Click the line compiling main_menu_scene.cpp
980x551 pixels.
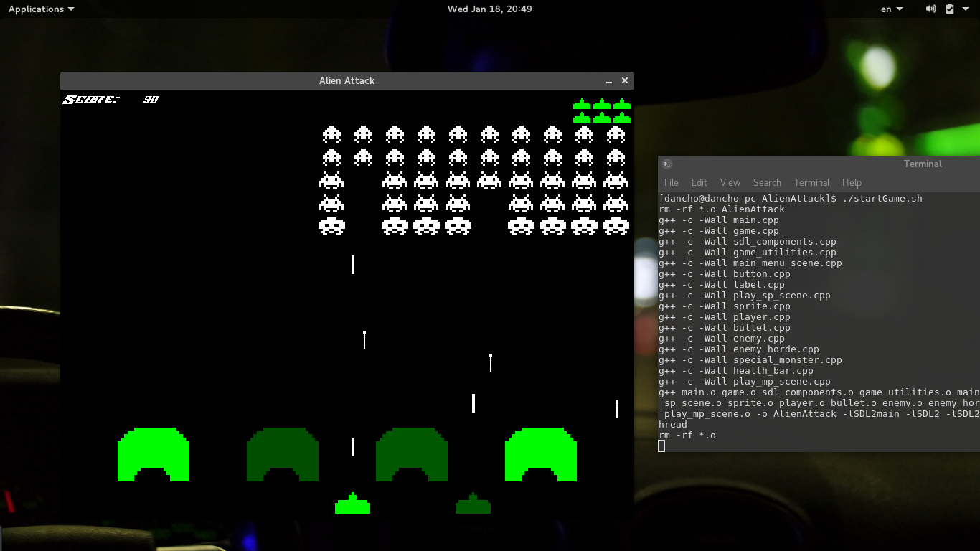[750, 263]
